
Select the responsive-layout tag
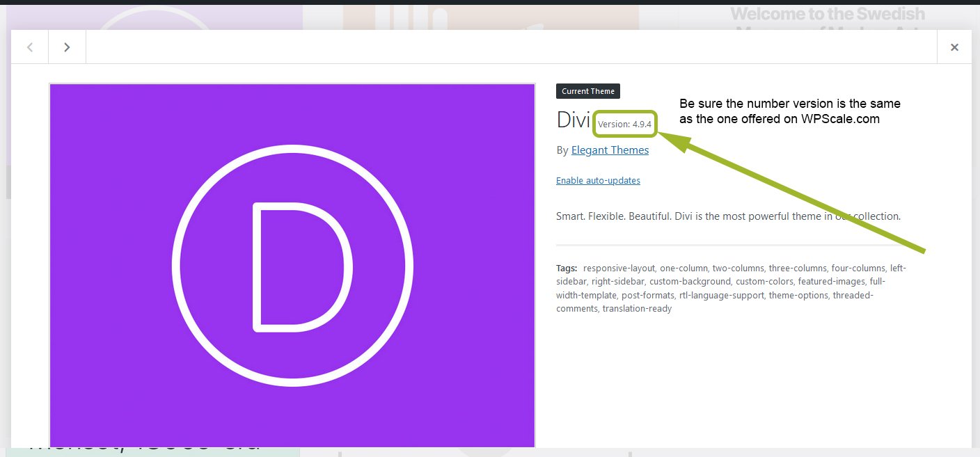point(619,268)
